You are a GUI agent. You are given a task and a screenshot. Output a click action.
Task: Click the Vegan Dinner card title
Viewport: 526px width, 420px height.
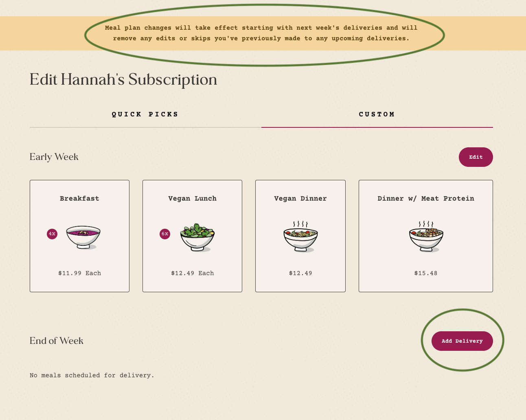tap(300, 199)
